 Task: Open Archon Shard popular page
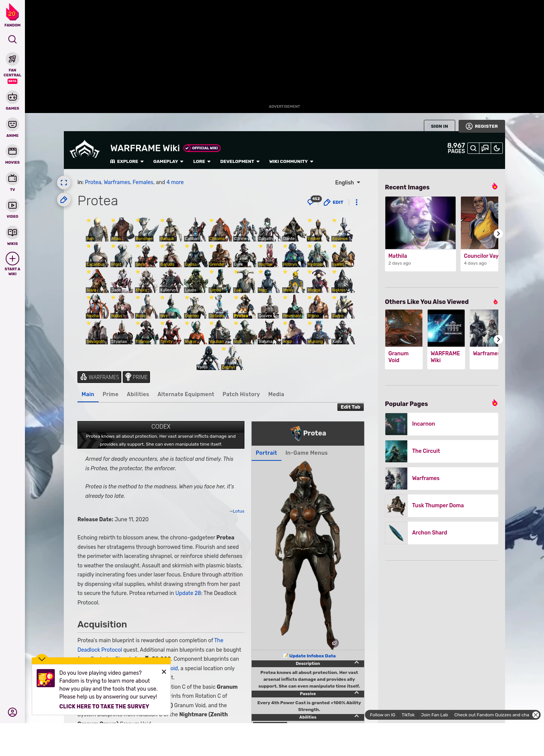pos(442,533)
